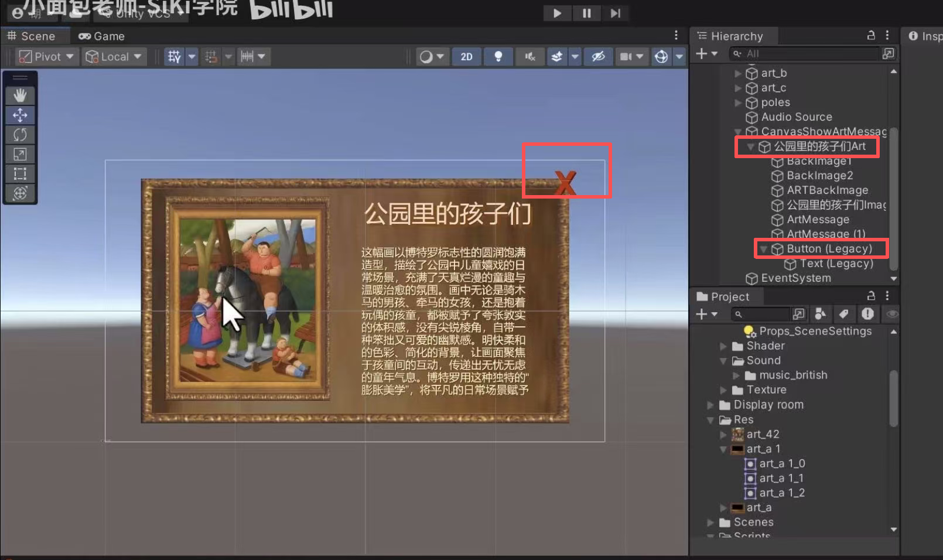
Task: Select Button (Legacy) object
Action: point(829,248)
